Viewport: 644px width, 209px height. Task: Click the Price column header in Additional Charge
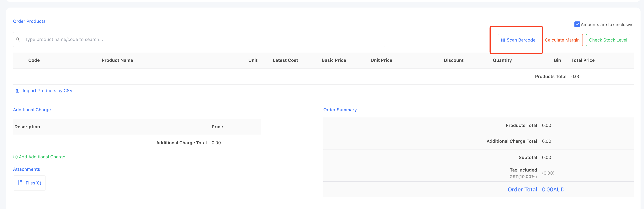point(217,127)
